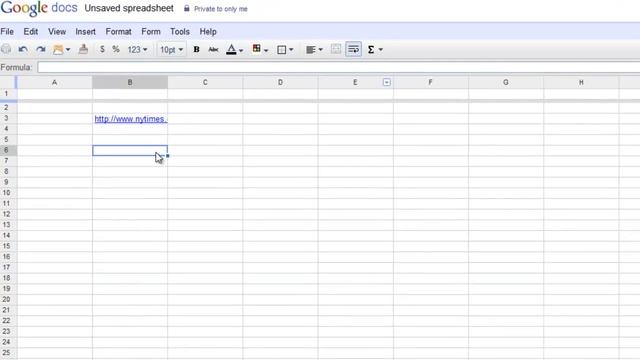Select row 6 header
Viewport: 640px width, 360px height.
[x=7, y=150]
